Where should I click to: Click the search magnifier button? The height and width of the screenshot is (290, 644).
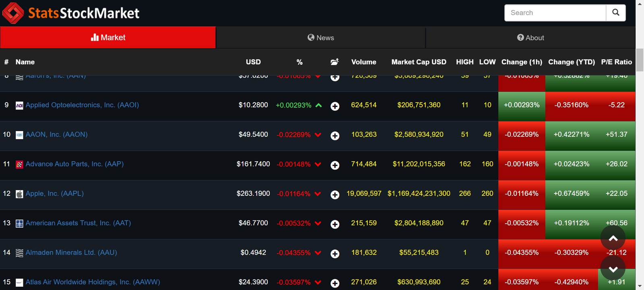point(615,13)
